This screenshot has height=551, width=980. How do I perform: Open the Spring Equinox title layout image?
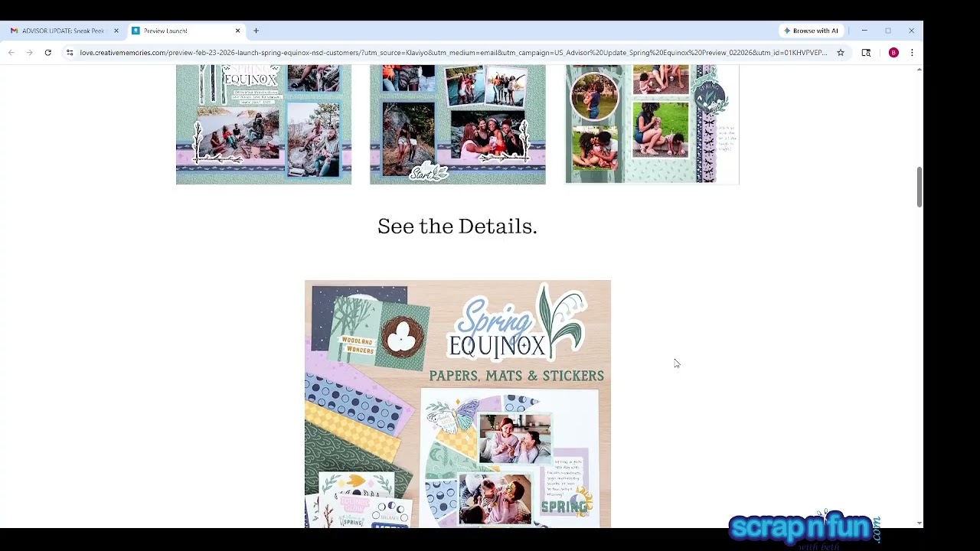pyautogui.click(x=263, y=125)
